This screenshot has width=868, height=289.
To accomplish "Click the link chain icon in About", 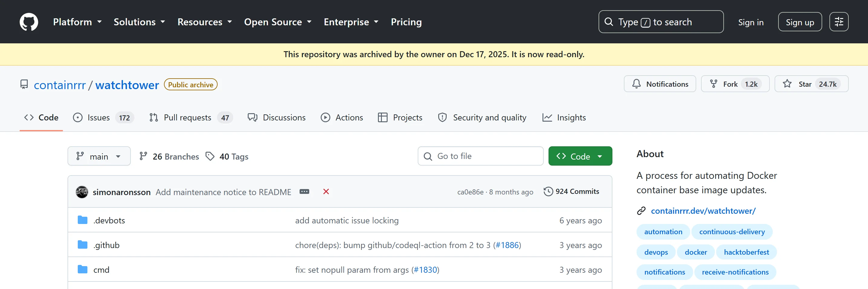I will pos(641,211).
